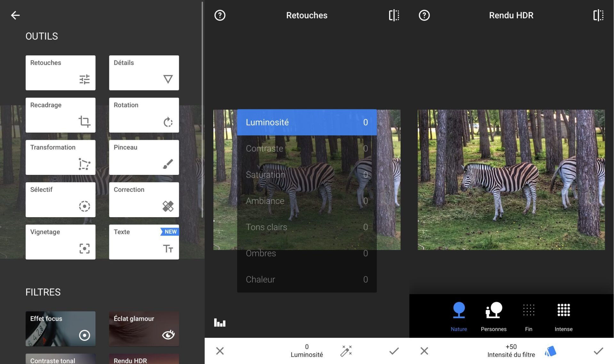Image resolution: width=614 pixels, height=364 pixels.
Task: Apply the Effet focus filter
Action: [x=60, y=328]
